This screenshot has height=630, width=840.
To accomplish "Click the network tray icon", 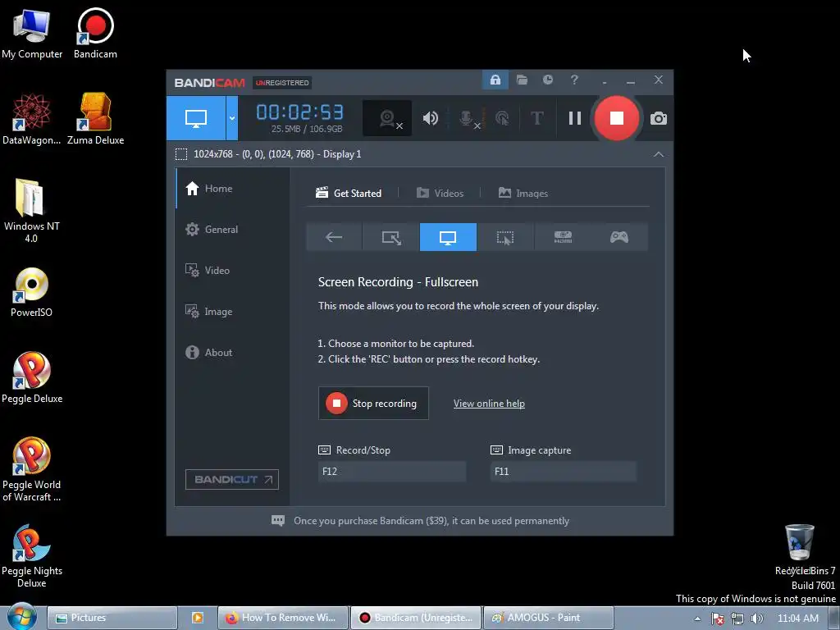I will (x=737, y=619).
